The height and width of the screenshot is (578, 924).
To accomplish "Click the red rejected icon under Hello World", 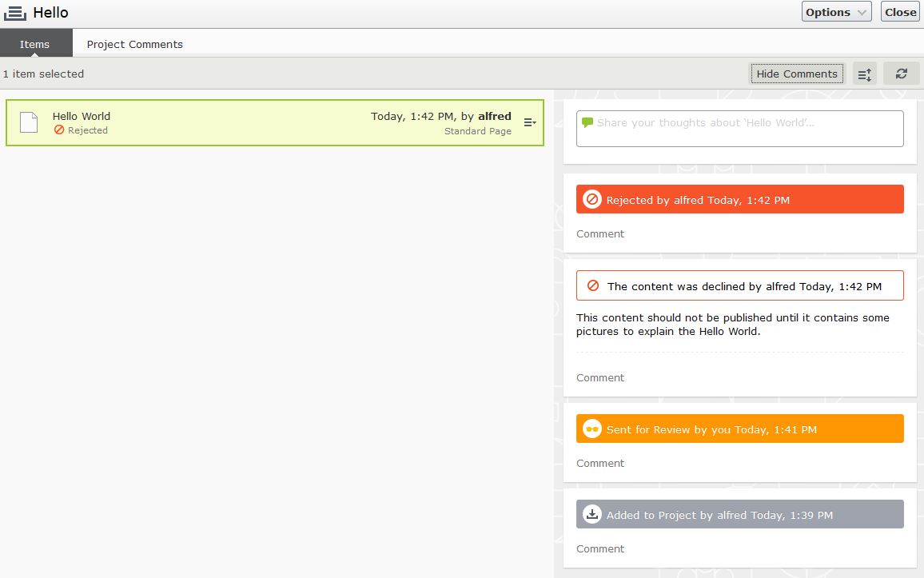I will [59, 130].
